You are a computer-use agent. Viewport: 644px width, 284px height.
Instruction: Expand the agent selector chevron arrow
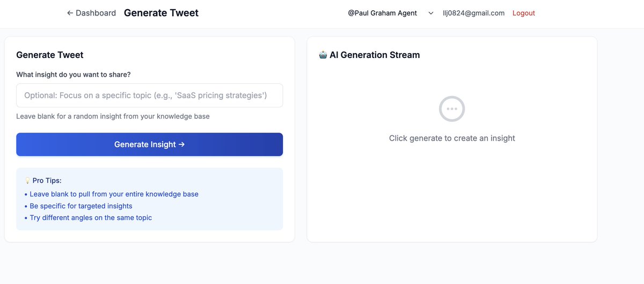[x=430, y=13]
